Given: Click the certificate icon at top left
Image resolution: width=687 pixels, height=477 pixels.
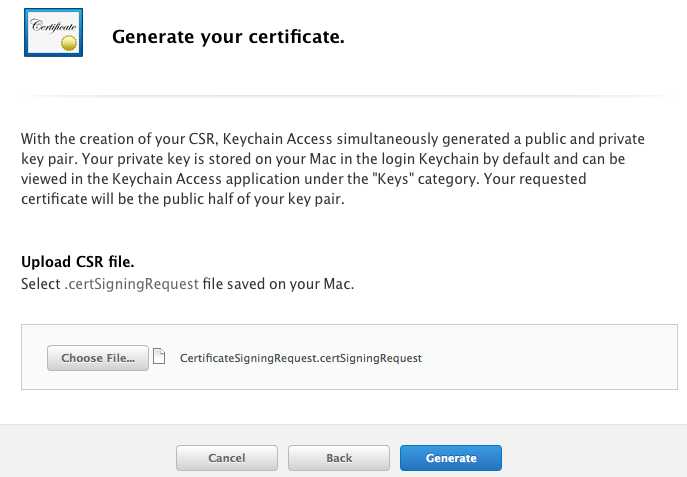Looking at the screenshot, I should coord(53,37).
